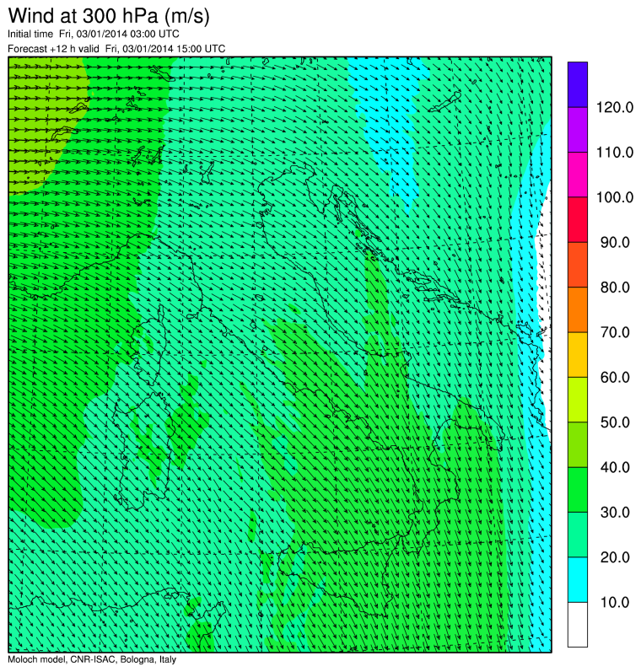The height and width of the screenshot is (672, 641).
Task: Click the 30.0 legend label
Action: click(615, 512)
